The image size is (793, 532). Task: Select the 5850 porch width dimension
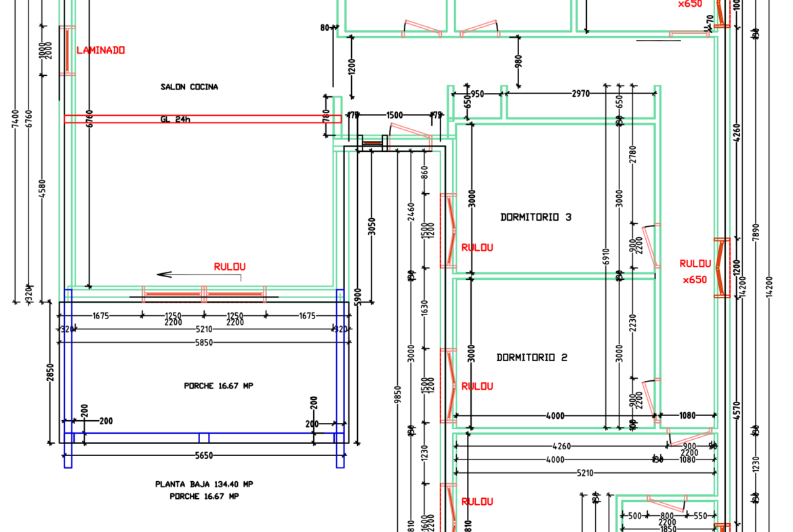tap(204, 343)
